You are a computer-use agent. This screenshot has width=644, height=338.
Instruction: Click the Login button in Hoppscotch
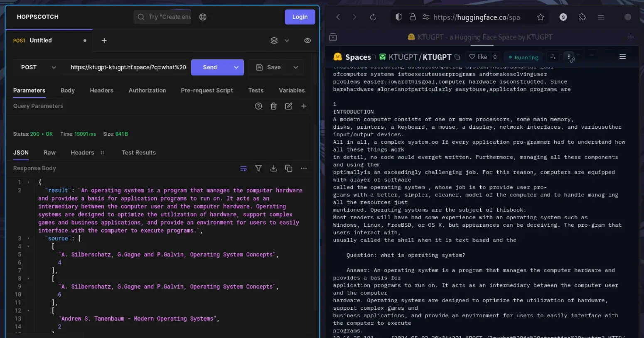[x=300, y=17]
